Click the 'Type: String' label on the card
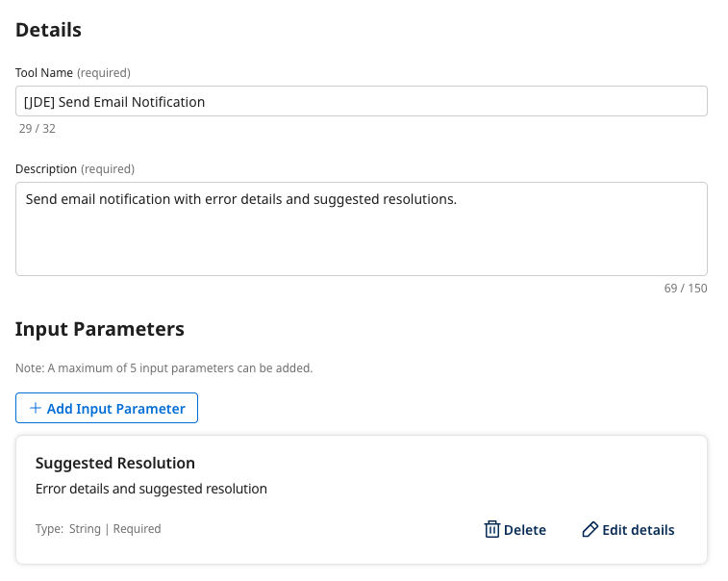 pyautogui.click(x=69, y=529)
